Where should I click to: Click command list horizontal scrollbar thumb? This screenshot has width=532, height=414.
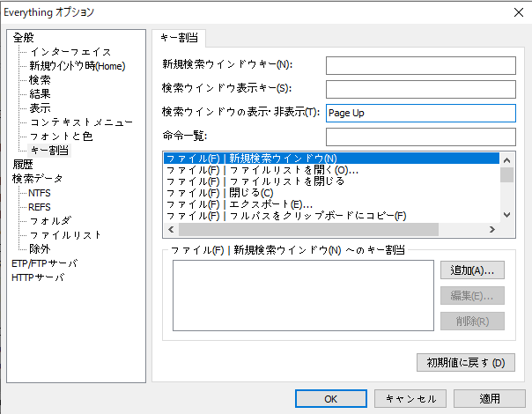309,230
